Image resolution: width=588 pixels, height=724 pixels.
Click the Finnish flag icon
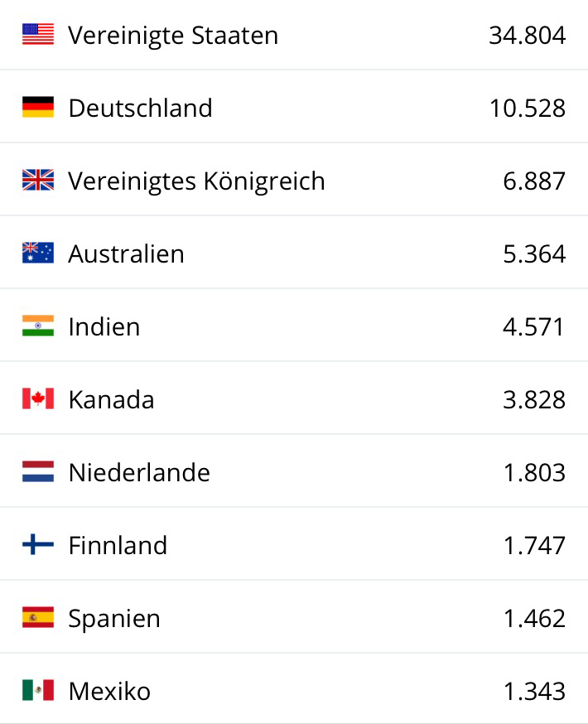pyautogui.click(x=38, y=544)
